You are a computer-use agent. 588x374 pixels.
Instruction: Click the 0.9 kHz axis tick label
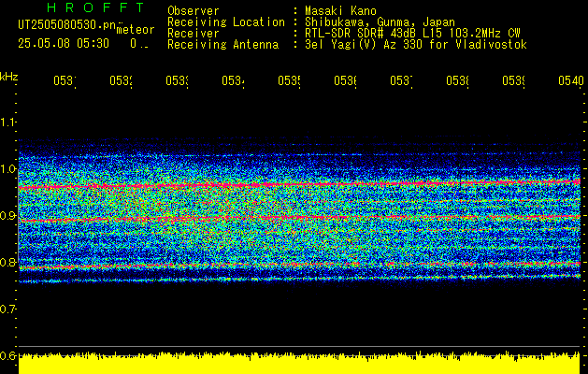coord(7,215)
